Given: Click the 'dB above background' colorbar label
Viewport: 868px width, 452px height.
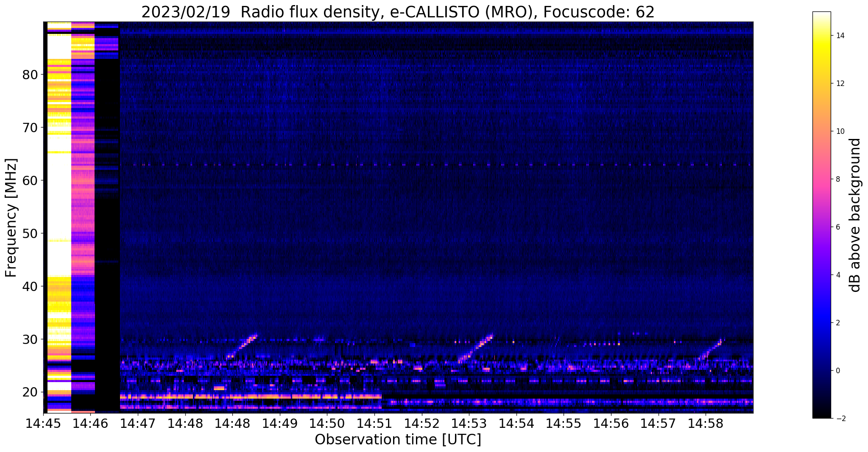Looking at the screenshot, I should (x=855, y=215).
